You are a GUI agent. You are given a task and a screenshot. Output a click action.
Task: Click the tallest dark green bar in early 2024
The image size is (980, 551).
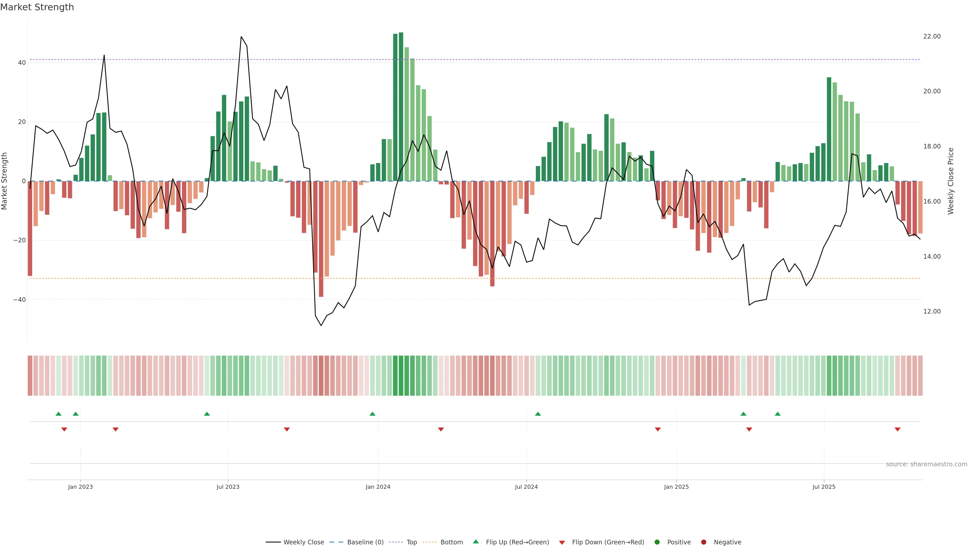click(x=401, y=106)
